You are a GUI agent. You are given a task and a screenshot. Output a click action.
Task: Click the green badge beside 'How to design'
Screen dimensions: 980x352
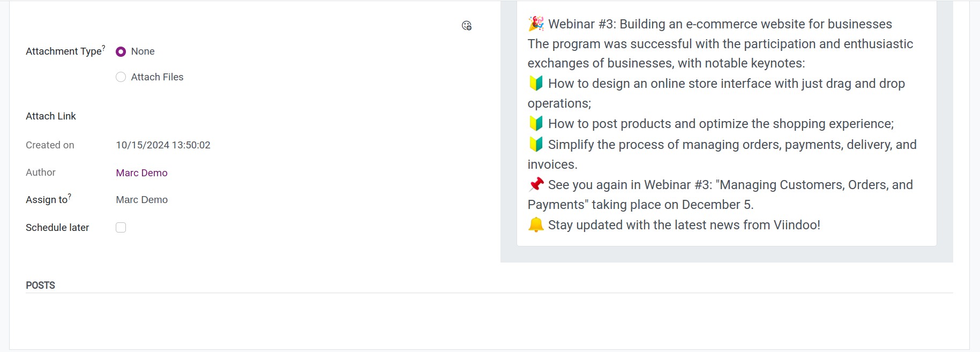536,83
